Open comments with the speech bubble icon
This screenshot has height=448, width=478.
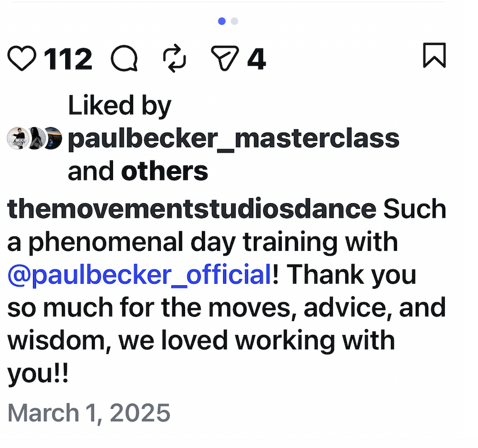click(124, 58)
